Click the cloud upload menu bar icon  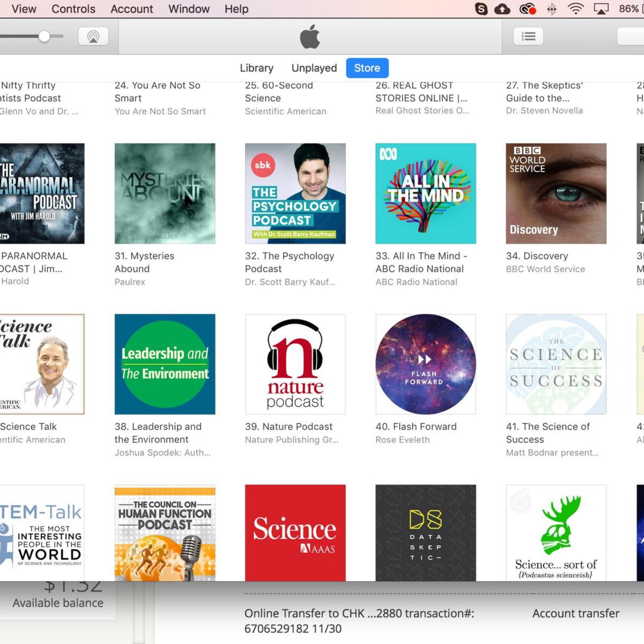click(x=502, y=9)
